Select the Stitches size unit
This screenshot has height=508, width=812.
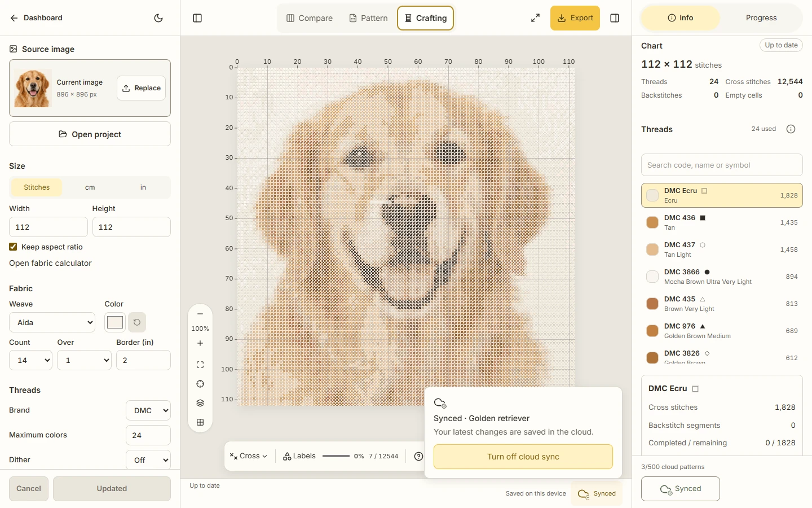coord(37,187)
